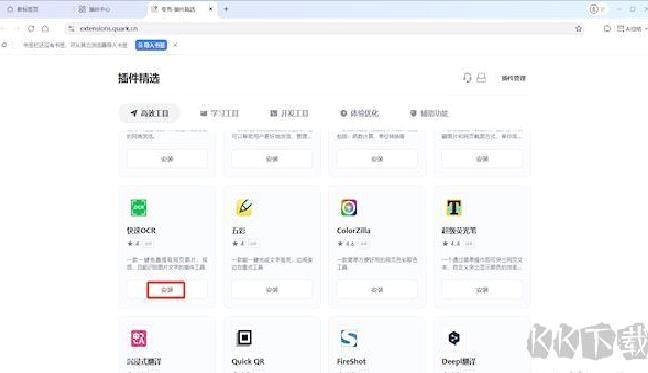Image resolution: width=648 pixels, height=373 pixels.
Task: Click install on the card above 五彩
Action: point(272,159)
